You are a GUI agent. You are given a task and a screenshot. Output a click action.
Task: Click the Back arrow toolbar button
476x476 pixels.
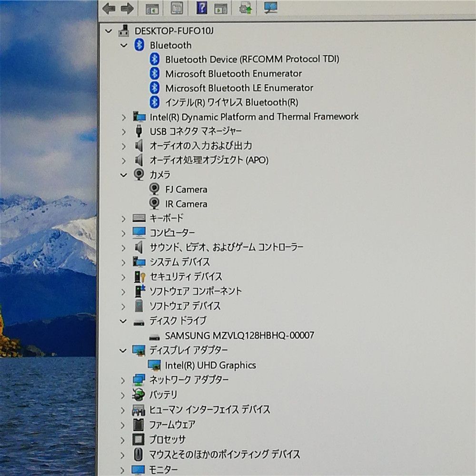click(109, 8)
